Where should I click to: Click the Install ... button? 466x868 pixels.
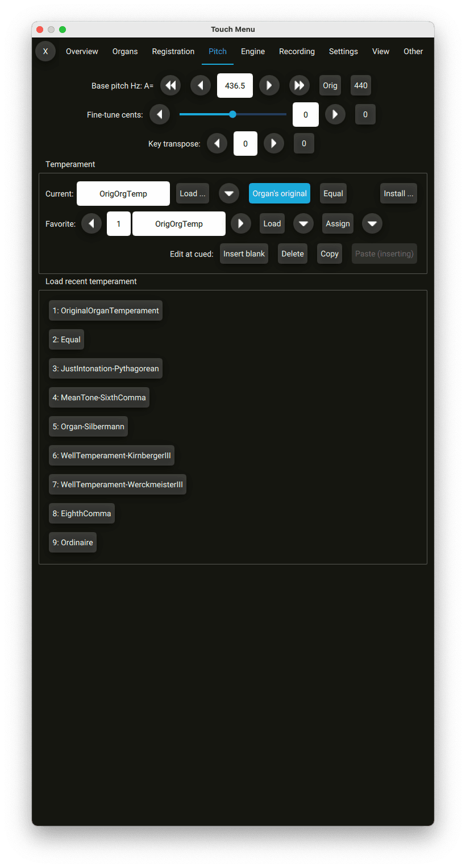(x=398, y=194)
